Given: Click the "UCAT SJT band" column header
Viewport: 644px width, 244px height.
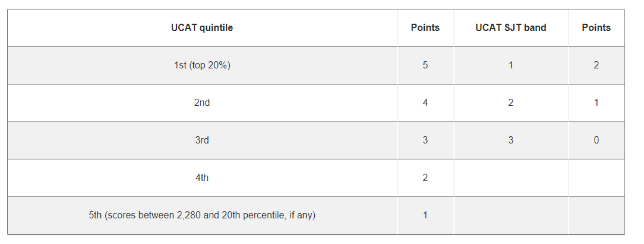Looking at the screenshot, I should [x=511, y=28].
